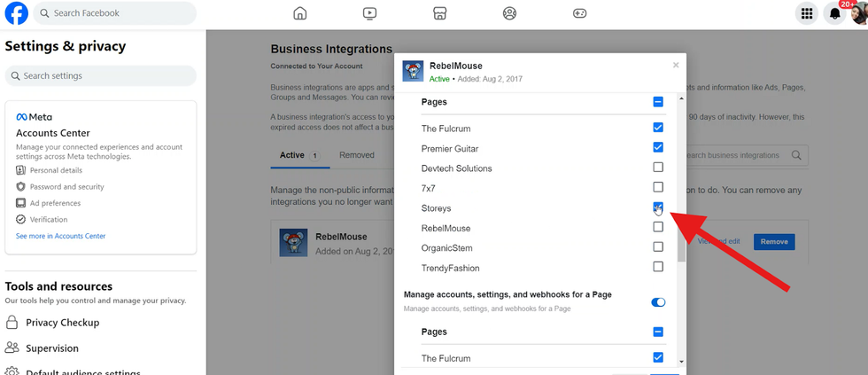The height and width of the screenshot is (375, 868).
Task: Check the Devtech Solutions page checkbox
Action: [x=658, y=168]
